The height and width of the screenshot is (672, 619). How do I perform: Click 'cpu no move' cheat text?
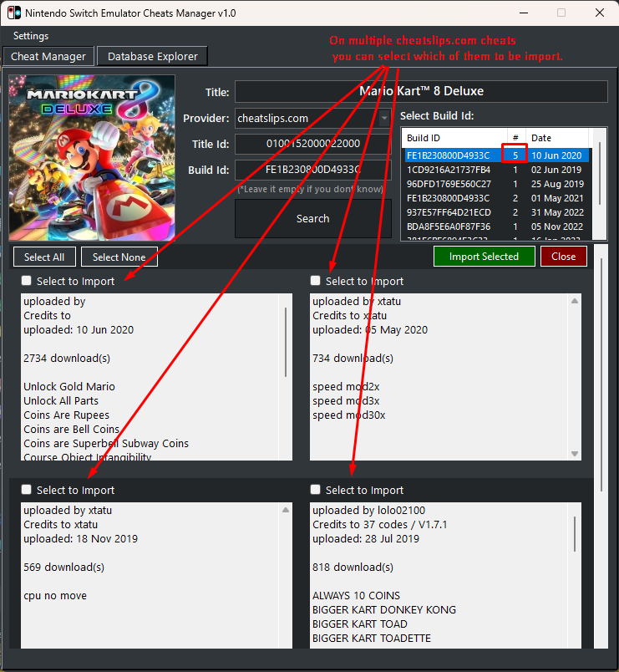pos(55,596)
